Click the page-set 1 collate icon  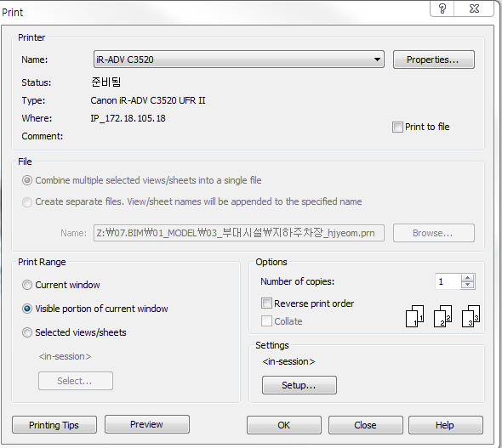414,316
